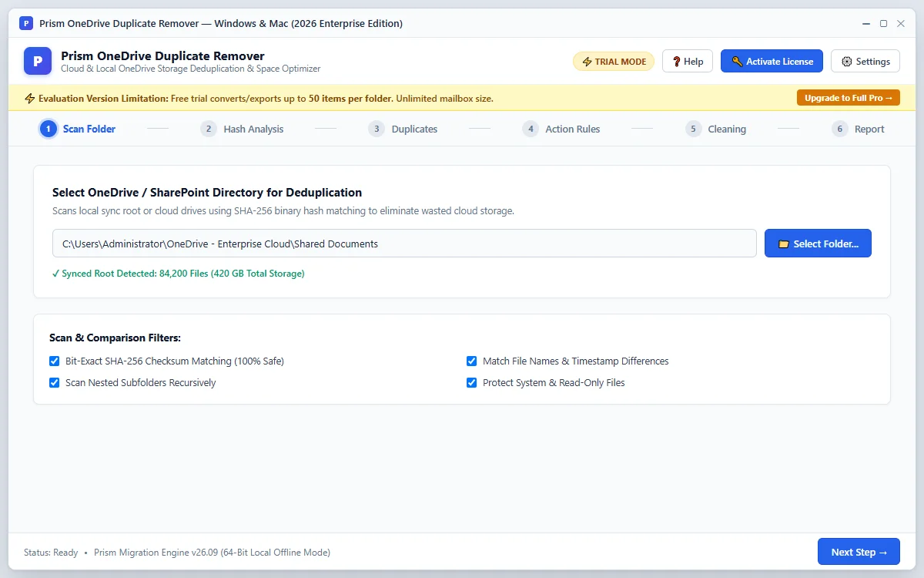Close the Prism window
Image resolution: width=924 pixels, height=578 pixels.
(901, 23)
